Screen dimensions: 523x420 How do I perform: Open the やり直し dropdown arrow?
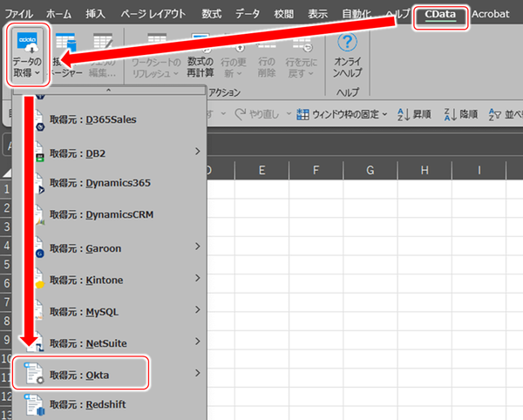pyautogui.click(x=289, y=114)
